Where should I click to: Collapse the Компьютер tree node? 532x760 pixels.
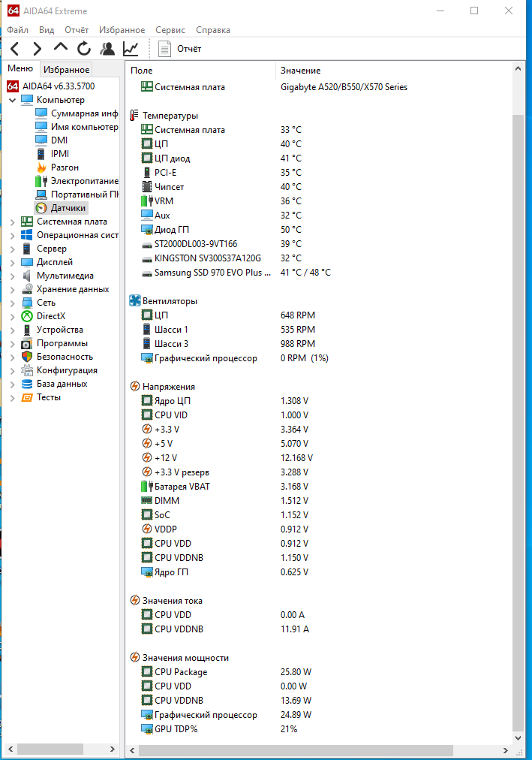[13, 101]
